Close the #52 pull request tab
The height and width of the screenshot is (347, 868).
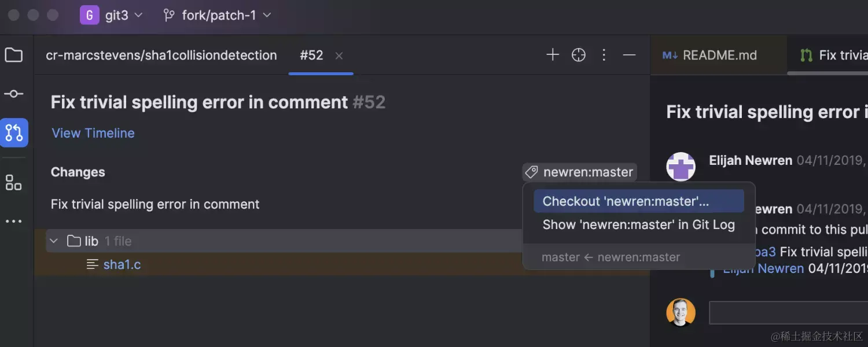coord(339,55)
